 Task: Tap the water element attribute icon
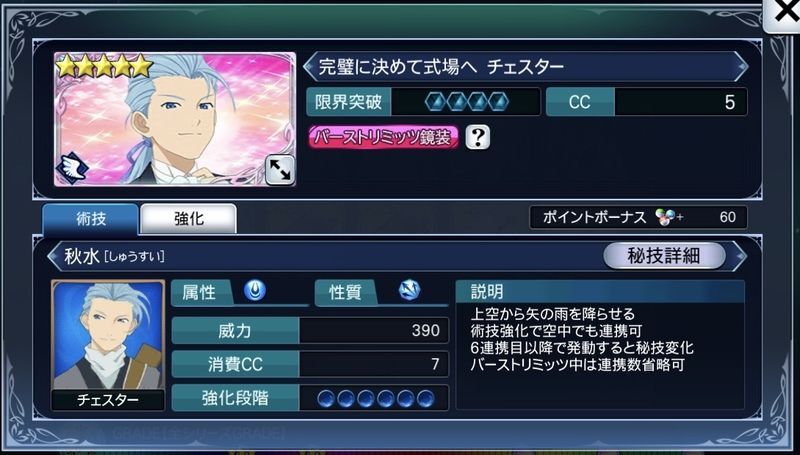[x=254, y=291]
